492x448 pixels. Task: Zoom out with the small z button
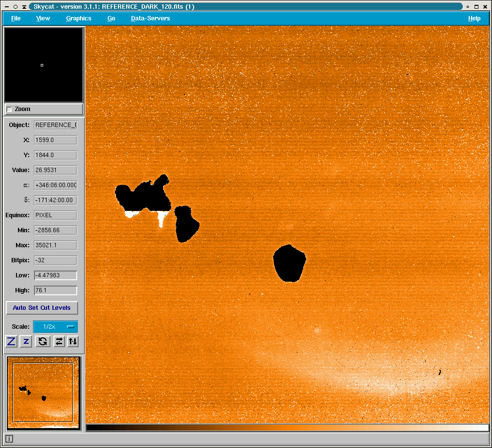(26, 341)
